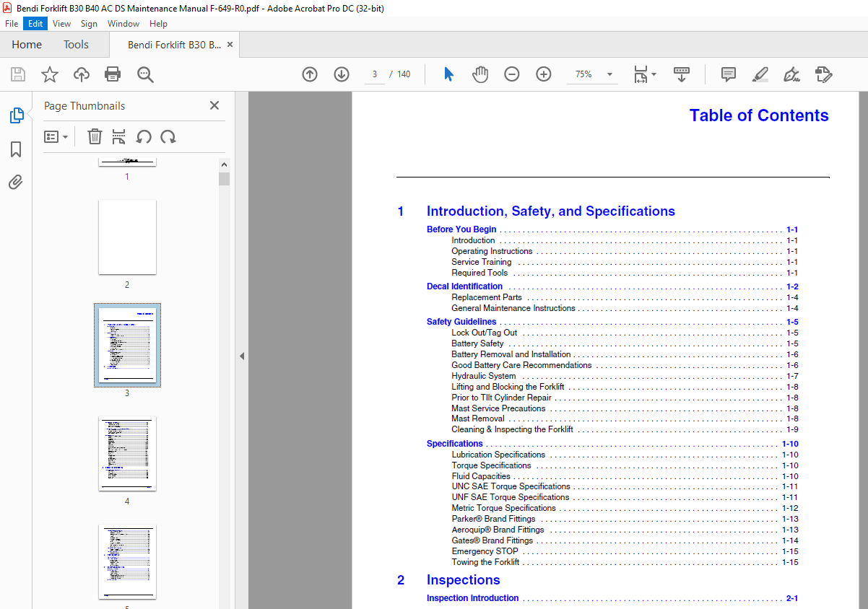The image size is (868, 609).
Task: Click the Print file icon
Action: pyautogui.click(x=113, y=74)
